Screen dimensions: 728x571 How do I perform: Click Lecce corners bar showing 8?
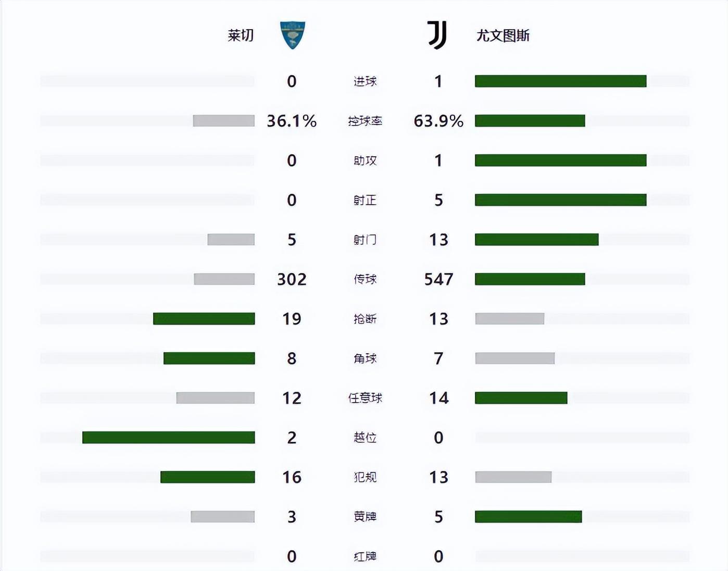209,358
